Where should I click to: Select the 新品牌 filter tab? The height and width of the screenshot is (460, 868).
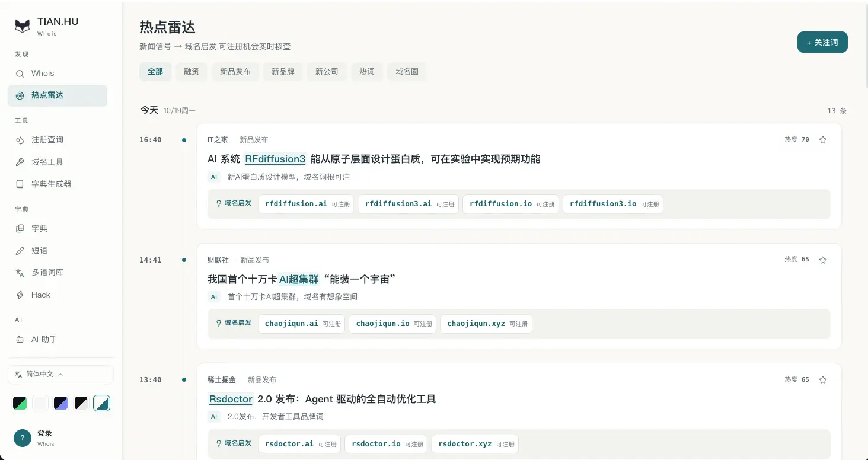click(283, 72)
